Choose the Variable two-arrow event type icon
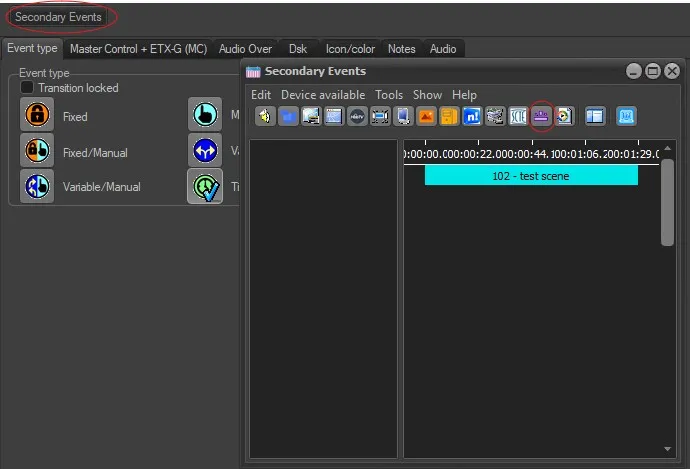The height and width of the screenshot is (469, 690). coord(205,150)
